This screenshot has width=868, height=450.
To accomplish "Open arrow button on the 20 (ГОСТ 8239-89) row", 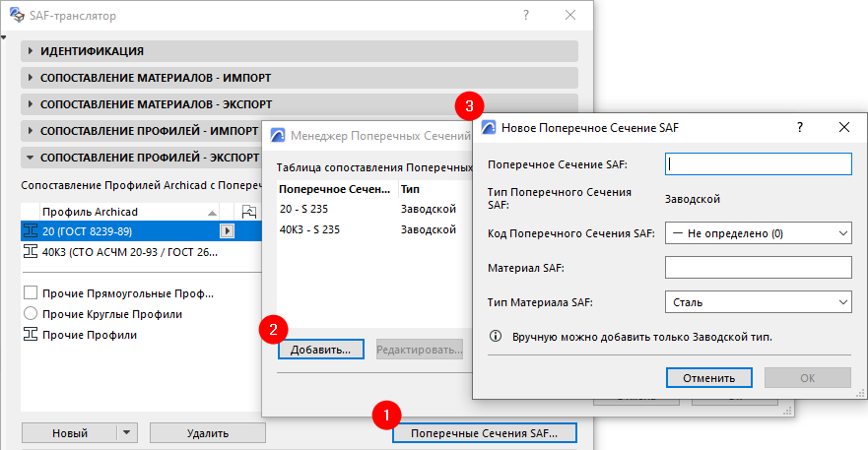I will pyautogui.click(x=227, y=230).
